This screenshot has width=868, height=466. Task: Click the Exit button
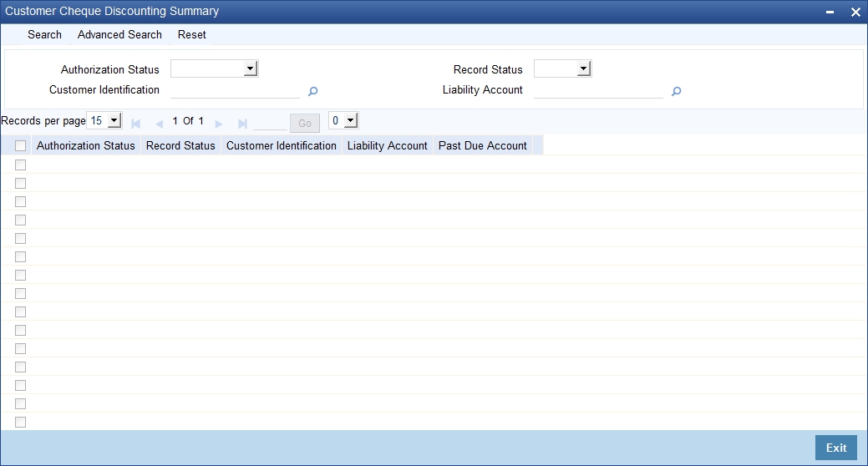tap(836, 448)
